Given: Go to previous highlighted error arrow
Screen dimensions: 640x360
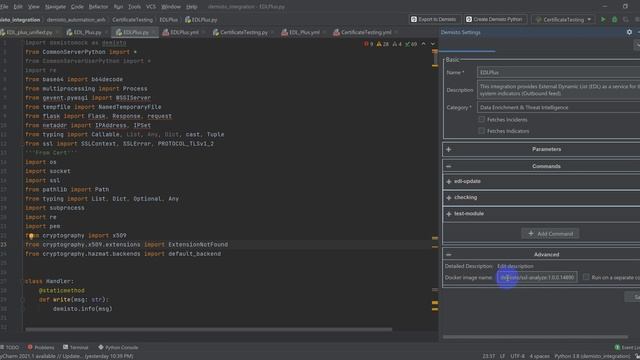Looking at the screenshot, I should pos(424,44).
